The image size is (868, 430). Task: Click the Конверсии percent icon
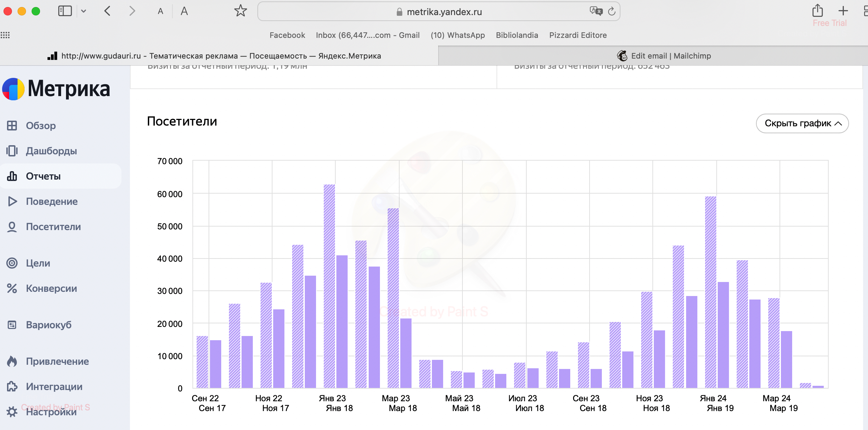(x=12, y=288)
